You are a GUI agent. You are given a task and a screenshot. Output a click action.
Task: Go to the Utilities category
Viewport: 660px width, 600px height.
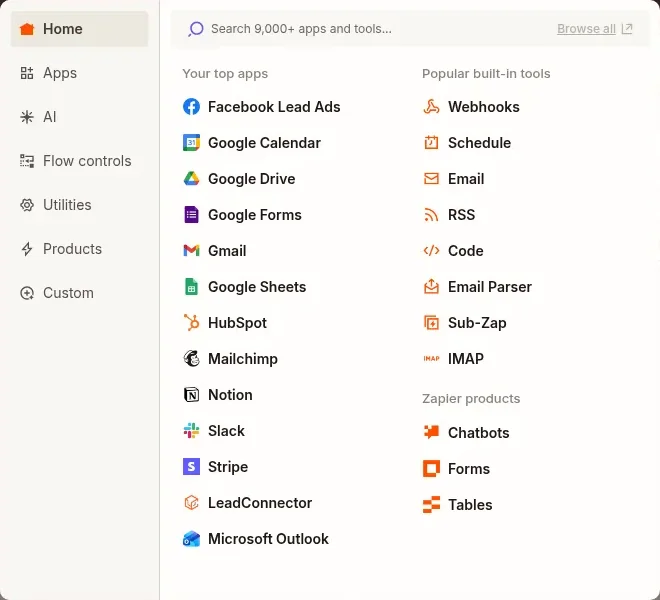[x=80, y=205]
